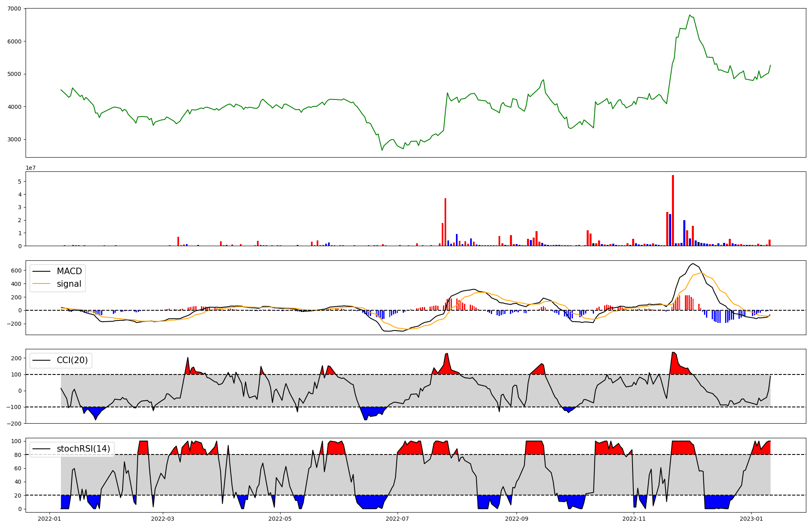The image size is (812, 528).
Task: Click the CCI(20) legend entry
Action: tap(72, 360)
